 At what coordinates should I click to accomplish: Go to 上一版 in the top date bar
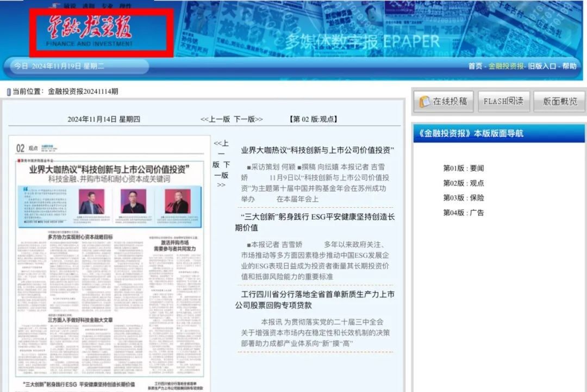(215, 119)
